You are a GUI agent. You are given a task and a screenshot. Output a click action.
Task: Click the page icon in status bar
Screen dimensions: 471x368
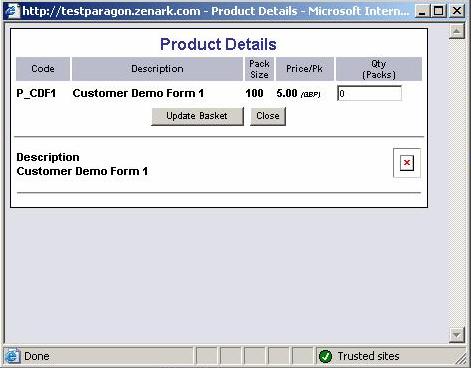point(12,356)
